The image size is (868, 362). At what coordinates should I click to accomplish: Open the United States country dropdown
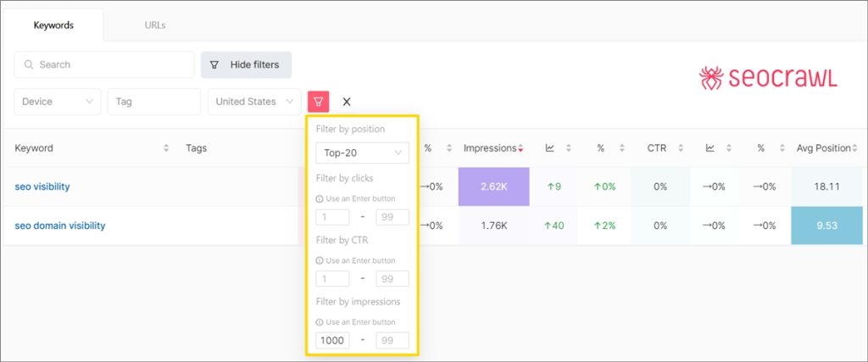coord(254,102)
